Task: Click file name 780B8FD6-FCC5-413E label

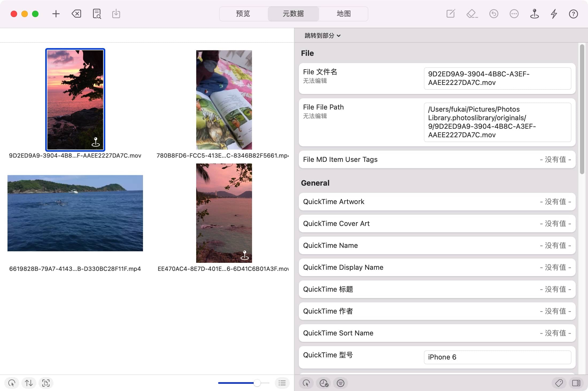Action: click(x=223, y=155)
